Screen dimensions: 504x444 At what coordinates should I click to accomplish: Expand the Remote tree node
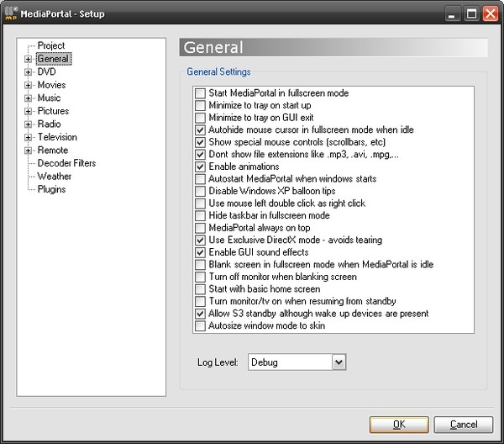(28, 151)
